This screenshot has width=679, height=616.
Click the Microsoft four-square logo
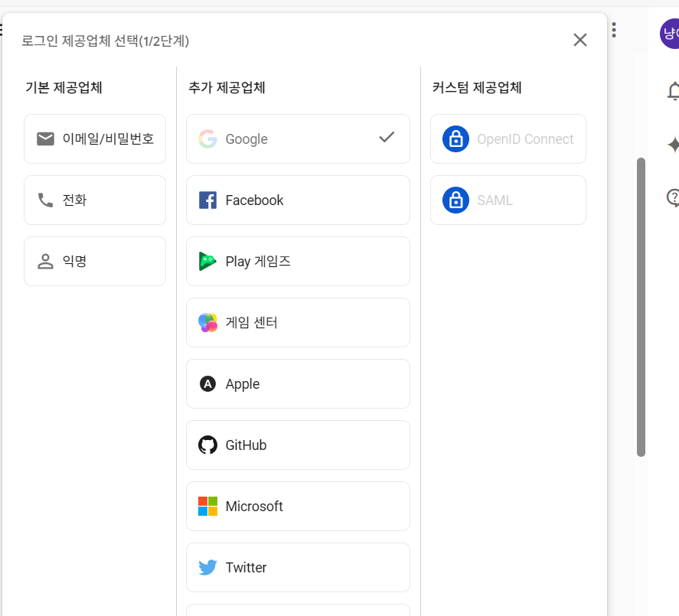(x=208, y=506)
